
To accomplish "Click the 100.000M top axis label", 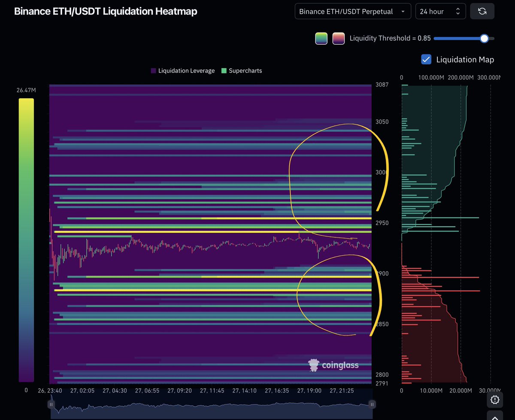I will pos(431,78).
